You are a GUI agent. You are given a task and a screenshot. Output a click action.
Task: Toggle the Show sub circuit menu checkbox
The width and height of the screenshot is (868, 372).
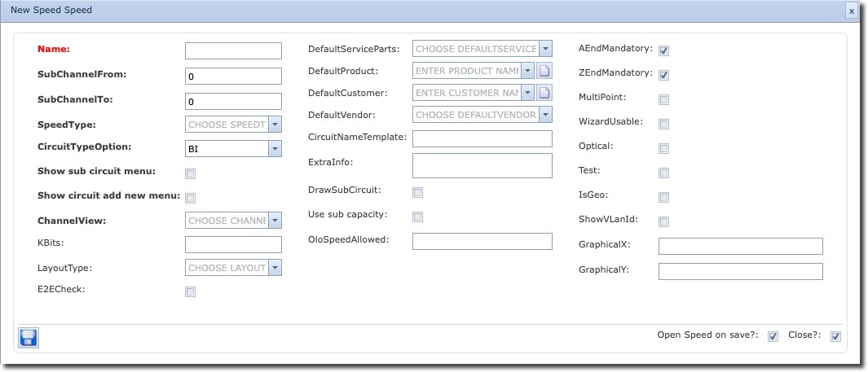(x=190, y=173)
